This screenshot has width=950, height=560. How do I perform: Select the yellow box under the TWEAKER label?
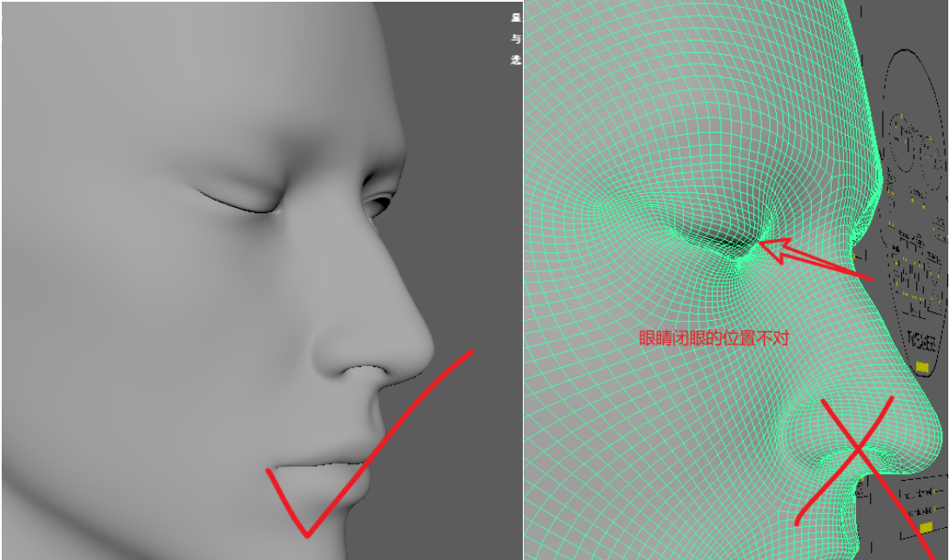(x=923, y=368)
